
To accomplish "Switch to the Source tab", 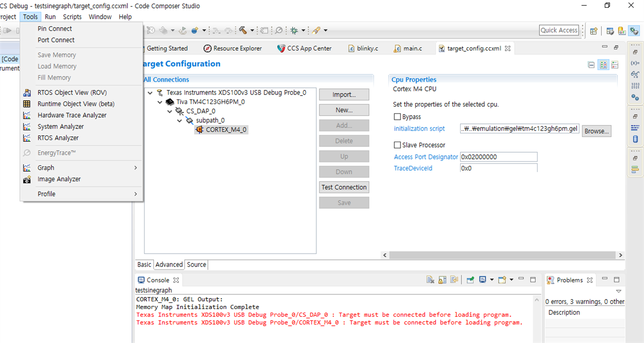I will 196,265.
